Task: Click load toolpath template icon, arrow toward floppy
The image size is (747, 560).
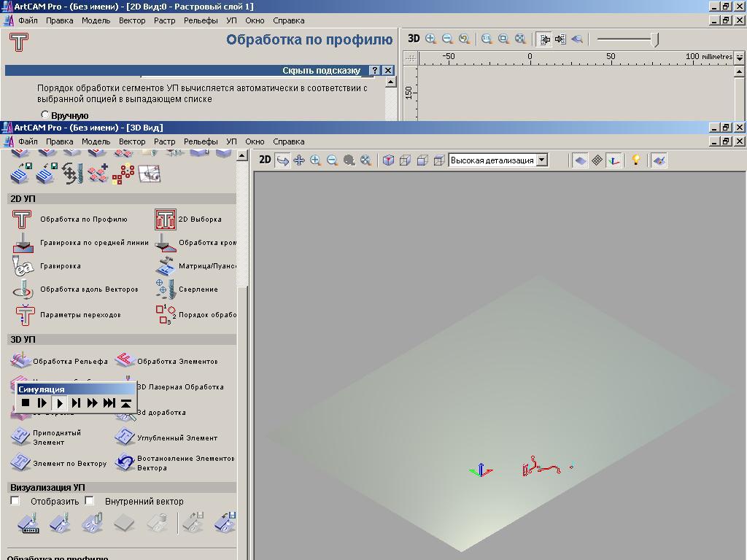Action: click(47, 174)
